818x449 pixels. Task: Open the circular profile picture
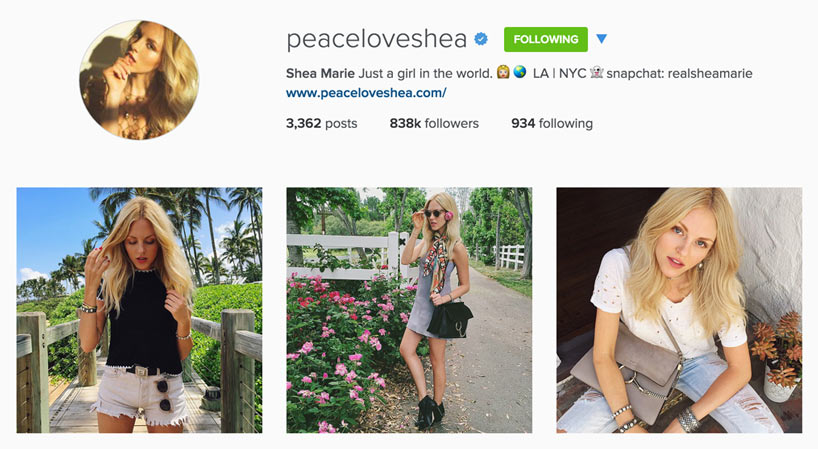coord(139,80)
